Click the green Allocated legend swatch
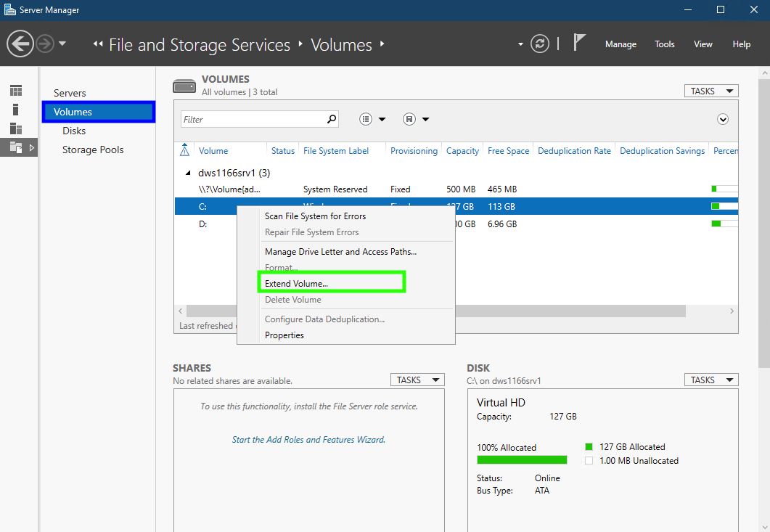This screenshot has height=532, width=770. 589,446
